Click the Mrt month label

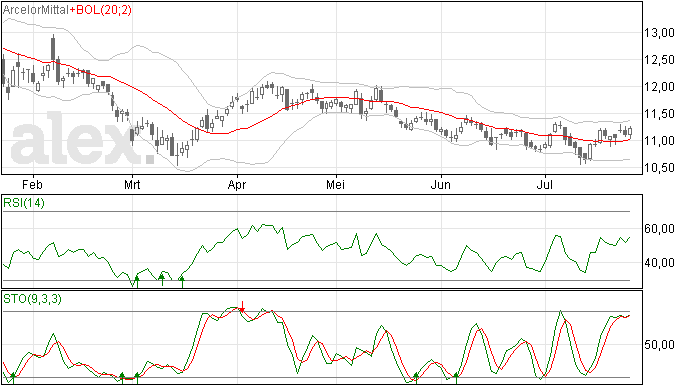coord(132,184)
